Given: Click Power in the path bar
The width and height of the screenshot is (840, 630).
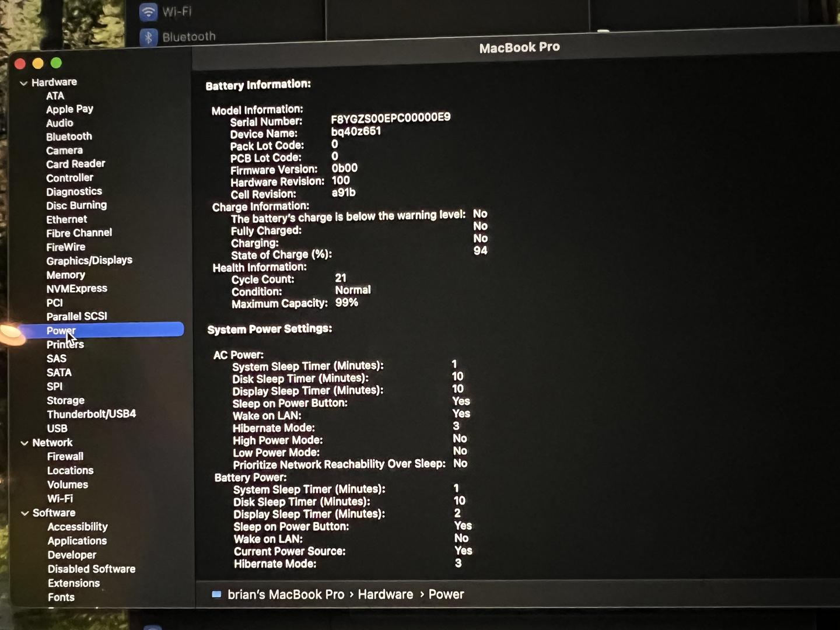Looking at the screenshot, I should pos(446,594).
